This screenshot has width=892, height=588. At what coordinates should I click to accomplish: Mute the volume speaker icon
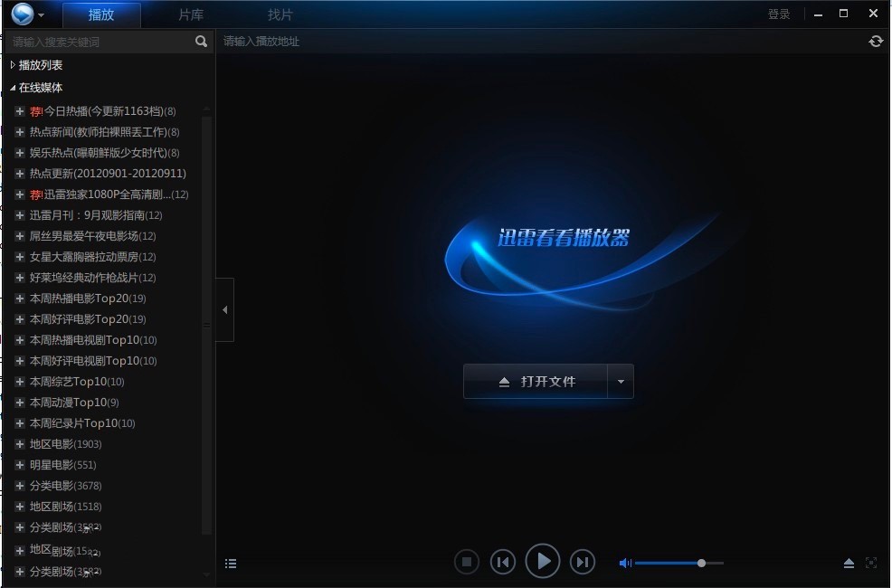624,563
